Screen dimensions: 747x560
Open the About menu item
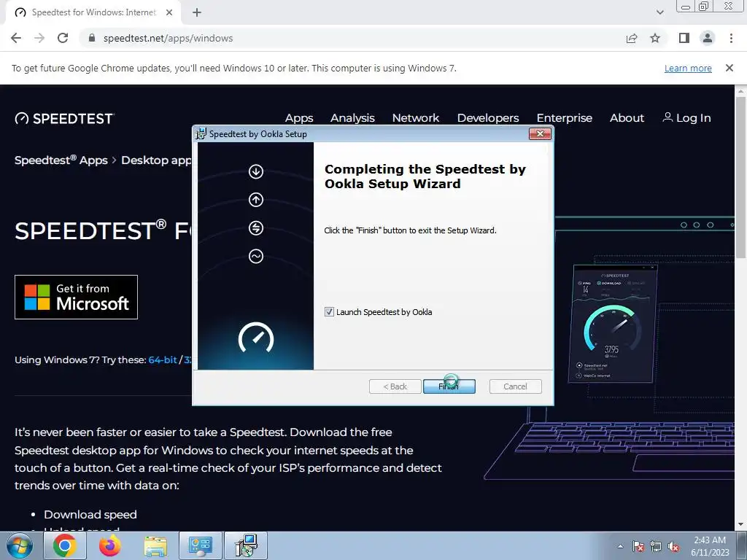point(627,117)
